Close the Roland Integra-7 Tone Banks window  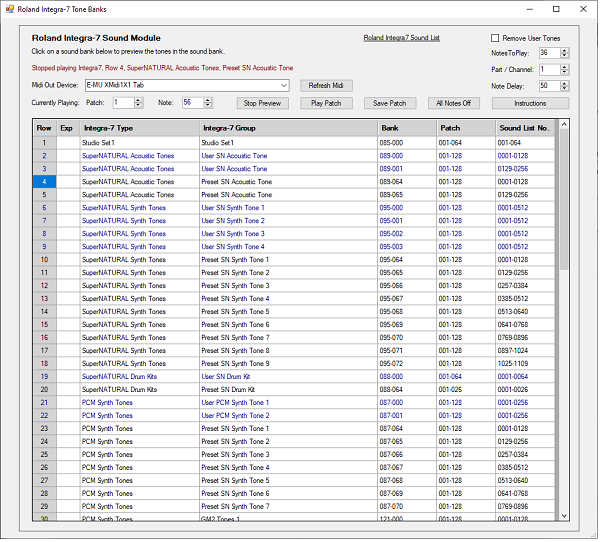point(583,9)
